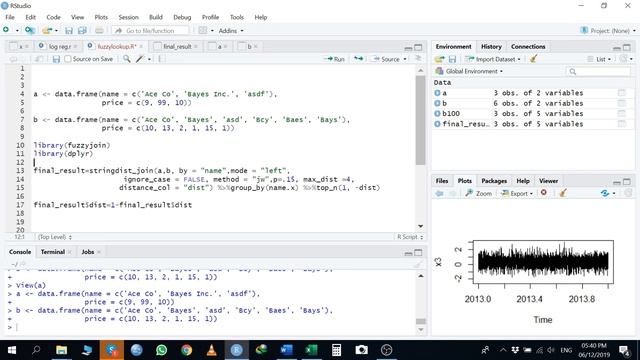Open Excel from the taskbar
The width and height of the screenshot is (640, 360).
pos(311,350)
